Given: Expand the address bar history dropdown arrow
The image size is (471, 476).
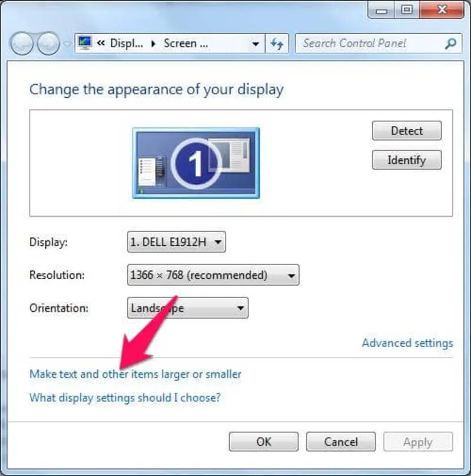Looking at the screenshot, I should [x=255, y=44].
